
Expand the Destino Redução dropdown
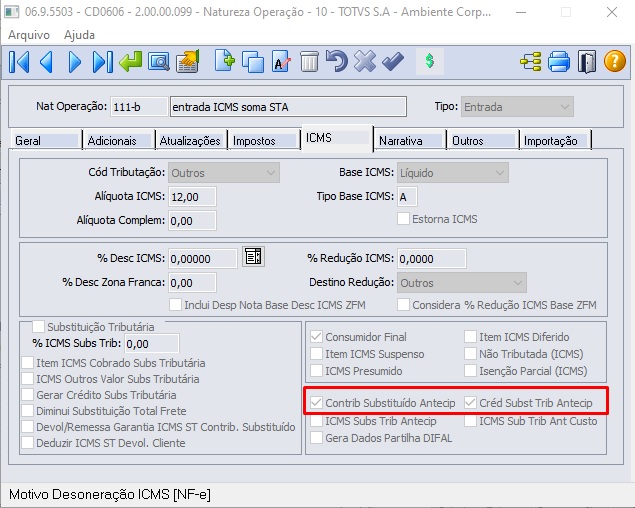tap(462, 283)
